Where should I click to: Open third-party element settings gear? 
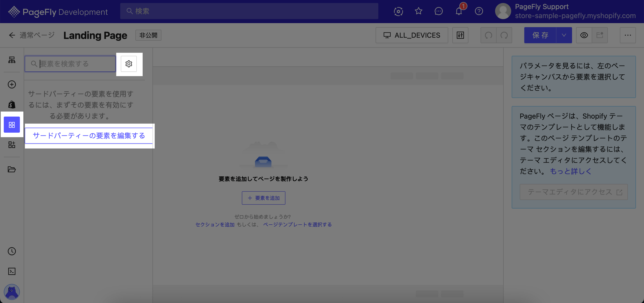[x=129, y=64]
